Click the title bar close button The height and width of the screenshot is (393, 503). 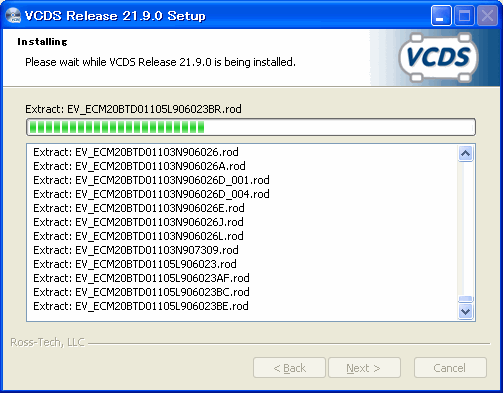point(487,15)
